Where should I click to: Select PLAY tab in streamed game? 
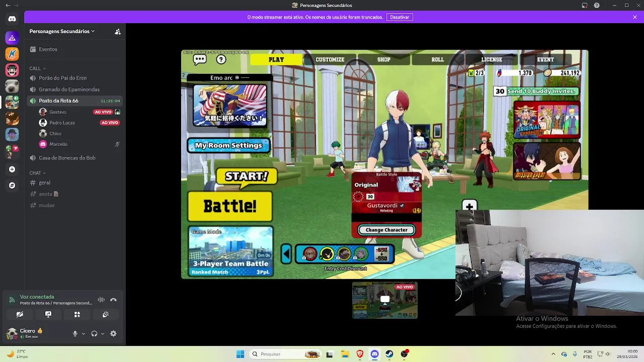[x=276, y=59]
